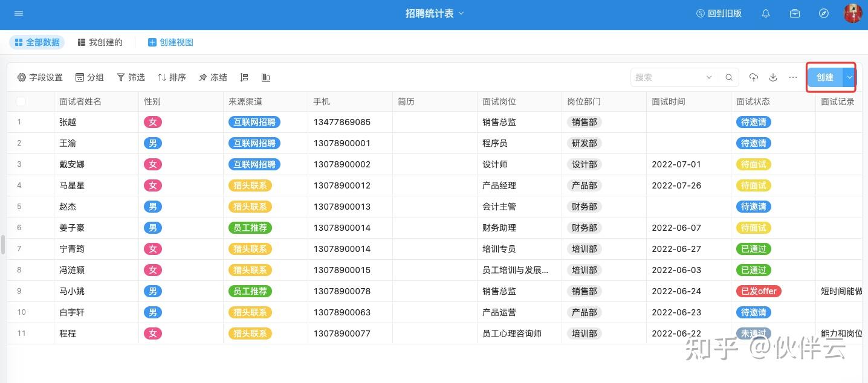
Task: Open the user avatar profile
Action: click(853, 13)
